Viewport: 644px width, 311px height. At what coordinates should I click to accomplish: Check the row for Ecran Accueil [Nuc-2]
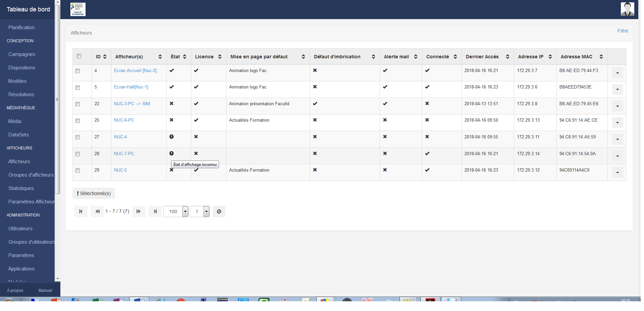(78, 71)
